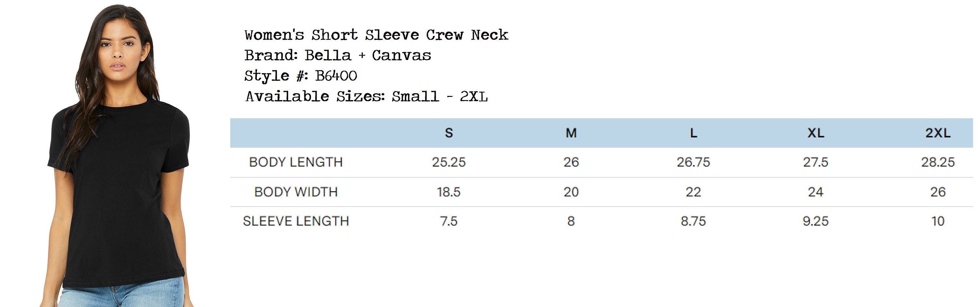Select the S size column header
The image size is (980, 307).
(x=449, y=133)
